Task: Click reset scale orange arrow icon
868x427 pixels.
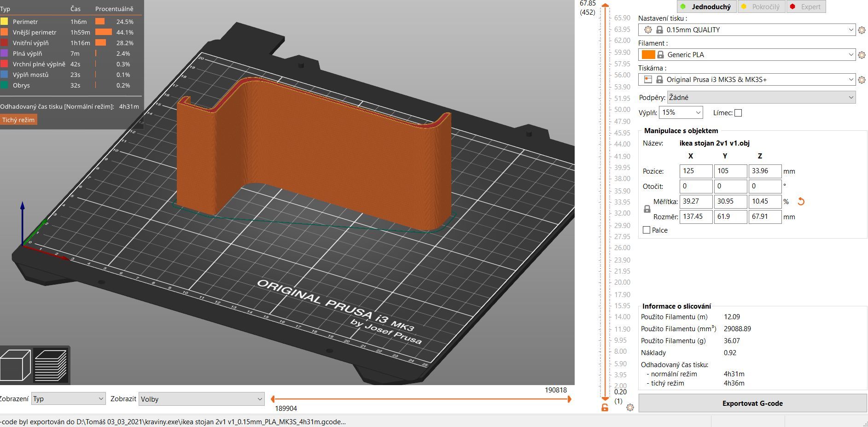Action: coord(801,201)
